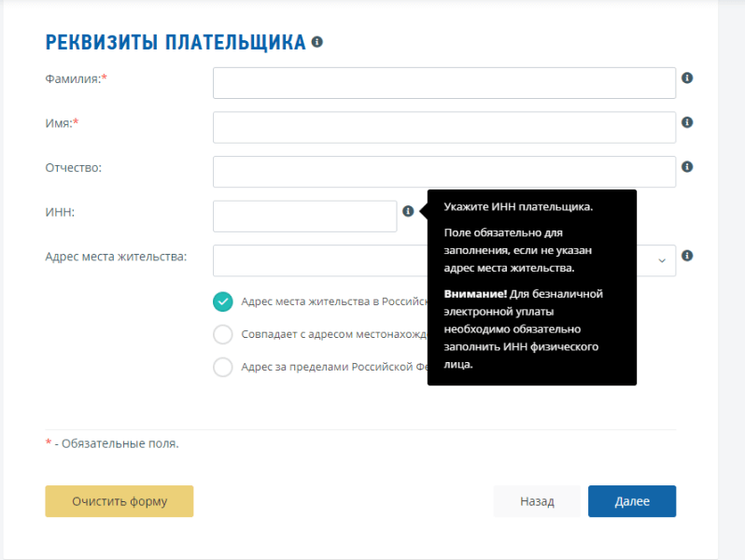
Task: Click into the Отчество input field
Action: tap(444, 172)
